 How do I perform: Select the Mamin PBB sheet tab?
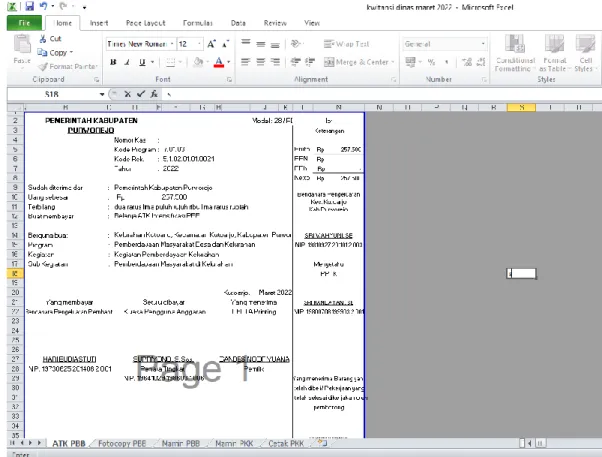pos(180,444)
